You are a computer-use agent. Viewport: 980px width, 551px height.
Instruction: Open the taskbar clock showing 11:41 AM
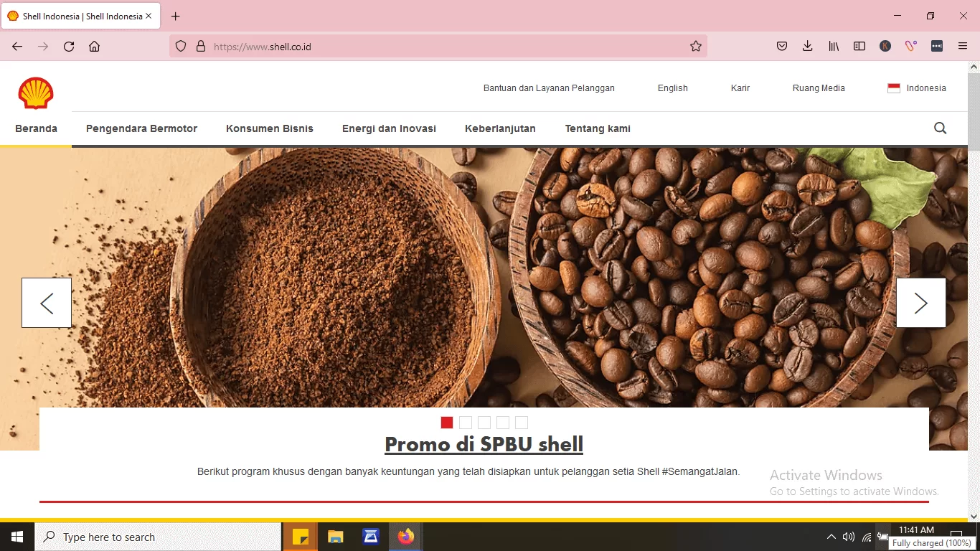tap(916, 530)
